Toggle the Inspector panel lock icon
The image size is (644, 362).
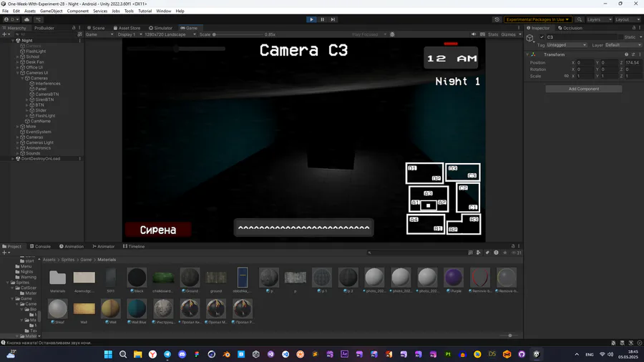[x=634, y=28]
